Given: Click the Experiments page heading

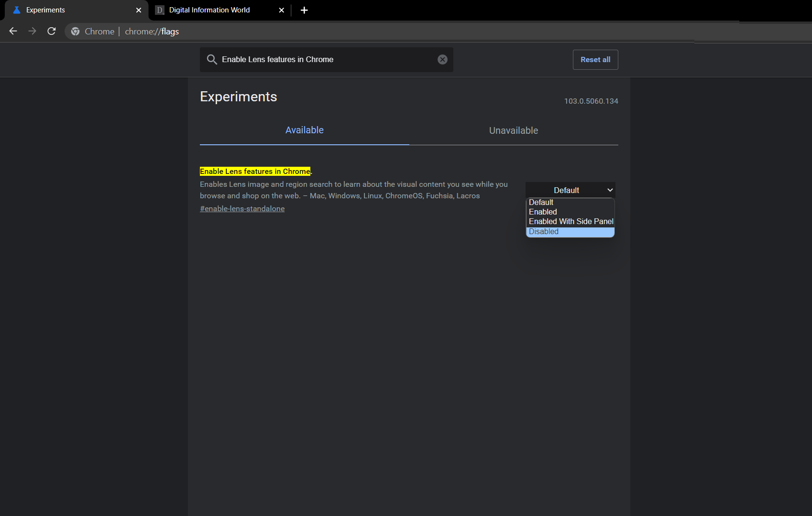Looking at the screenshot, I should coord(239,97).
